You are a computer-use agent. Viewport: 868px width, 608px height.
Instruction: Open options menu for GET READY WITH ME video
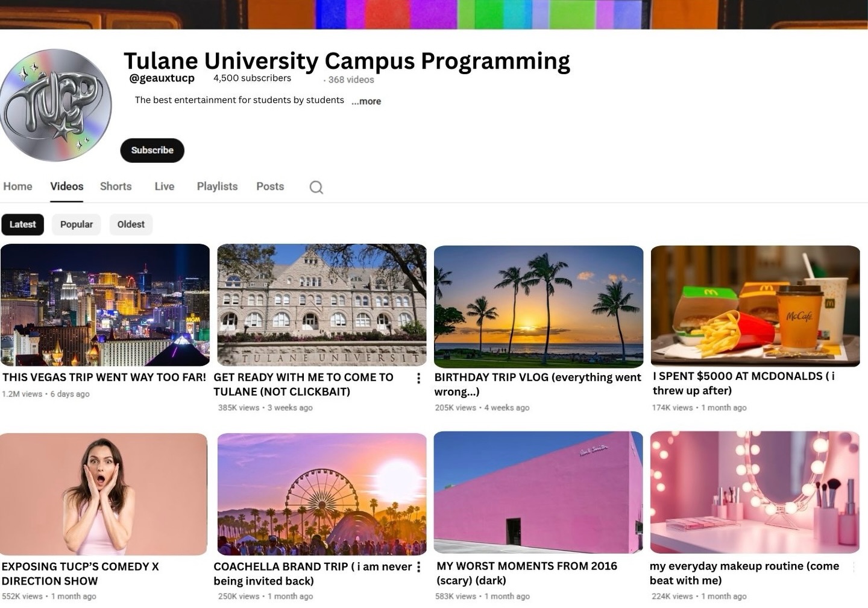418,378
